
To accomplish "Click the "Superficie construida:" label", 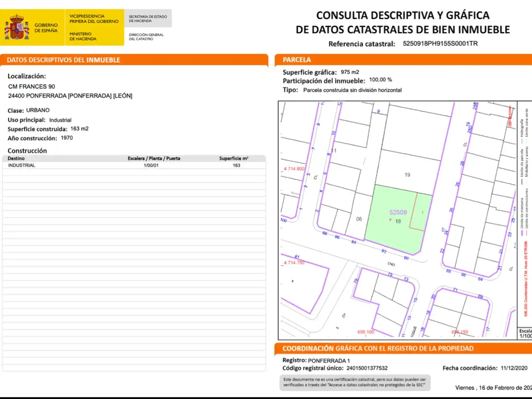I will click(37, 129).
